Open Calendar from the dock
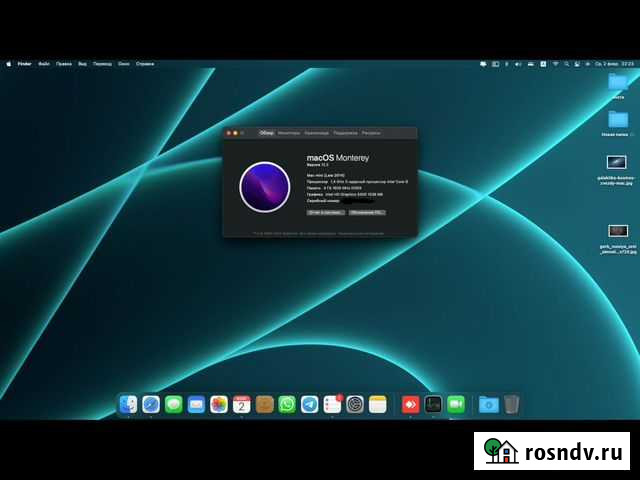640x480 pixels. [242, 404]
